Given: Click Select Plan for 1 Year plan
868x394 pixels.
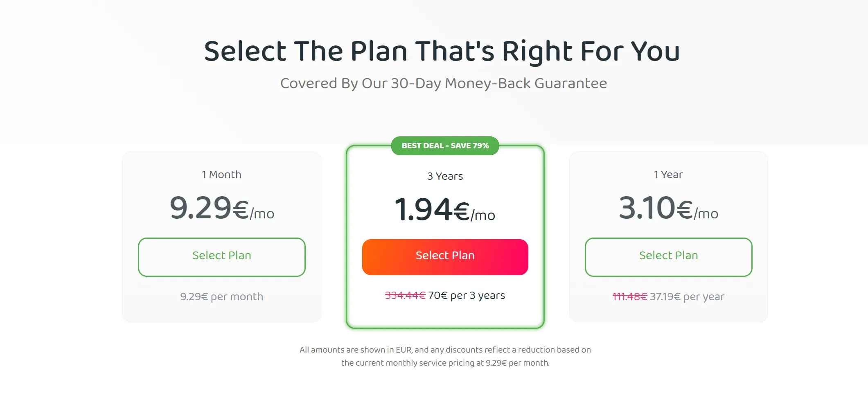Looking at the screenshot, I should click(668, 257).
